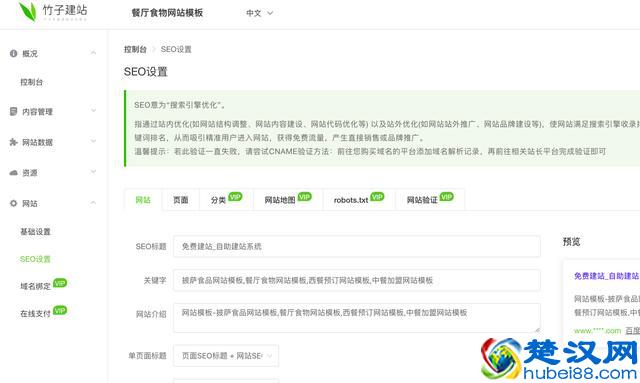
Task: Click the 控制台 breadcrumb link
Action: pyautogui.click(x=136, y=49)
